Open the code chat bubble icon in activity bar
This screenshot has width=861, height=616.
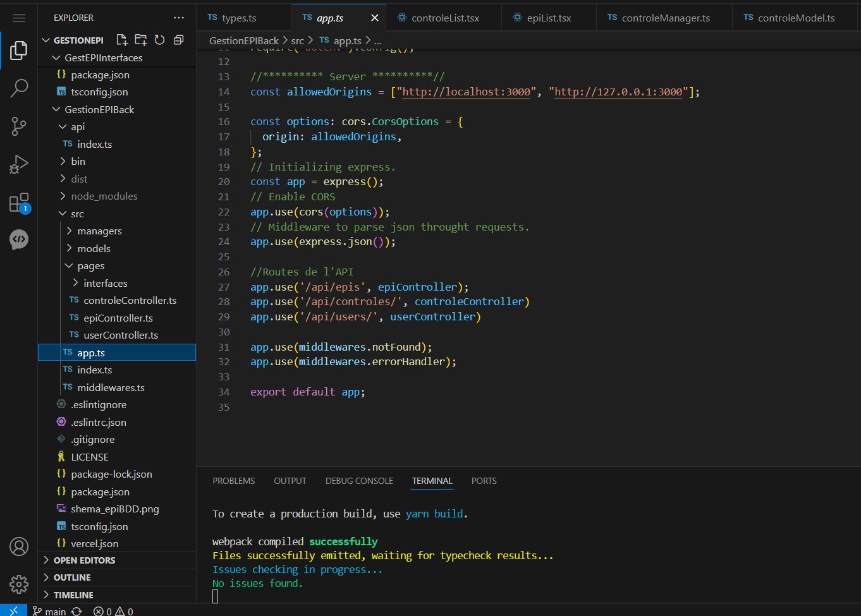[19, 239]
